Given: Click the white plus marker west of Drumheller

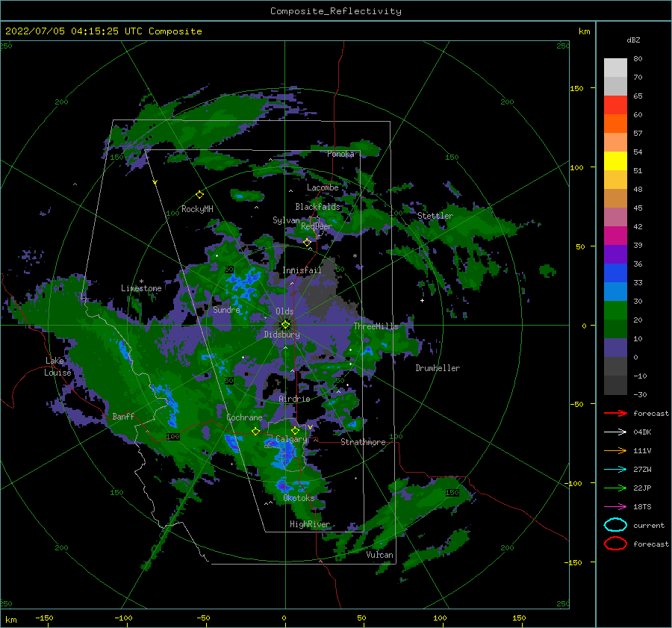Looking at the screenshot, I should (x=422, y=300).
